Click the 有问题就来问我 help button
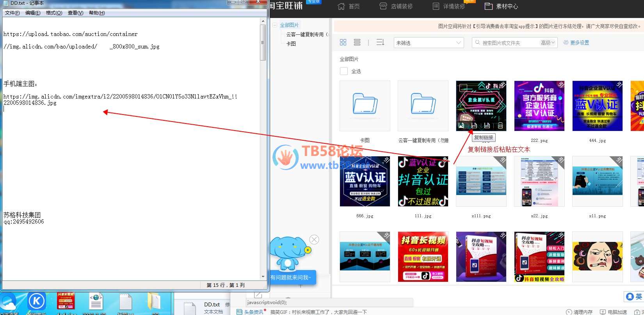 tap(291, 277)
